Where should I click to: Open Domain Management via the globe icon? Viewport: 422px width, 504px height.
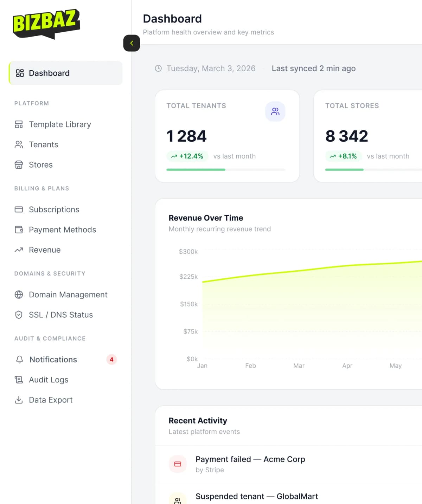pyautogui.click(x=19, y=295)
